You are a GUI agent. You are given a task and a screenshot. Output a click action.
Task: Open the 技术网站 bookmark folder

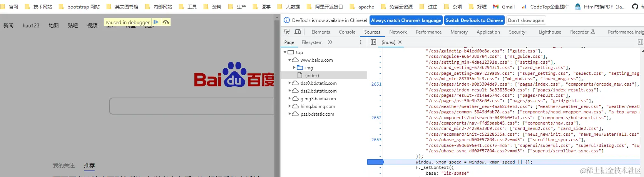[38, 7]
